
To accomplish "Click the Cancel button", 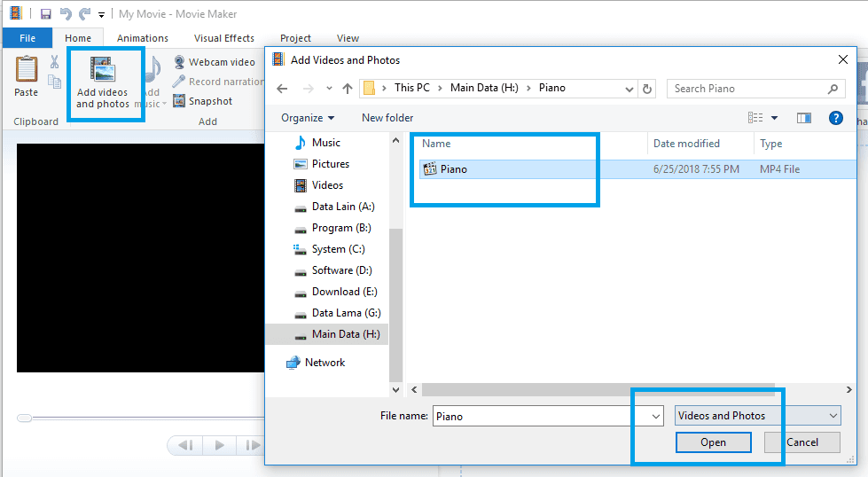I will coord(802,442).
